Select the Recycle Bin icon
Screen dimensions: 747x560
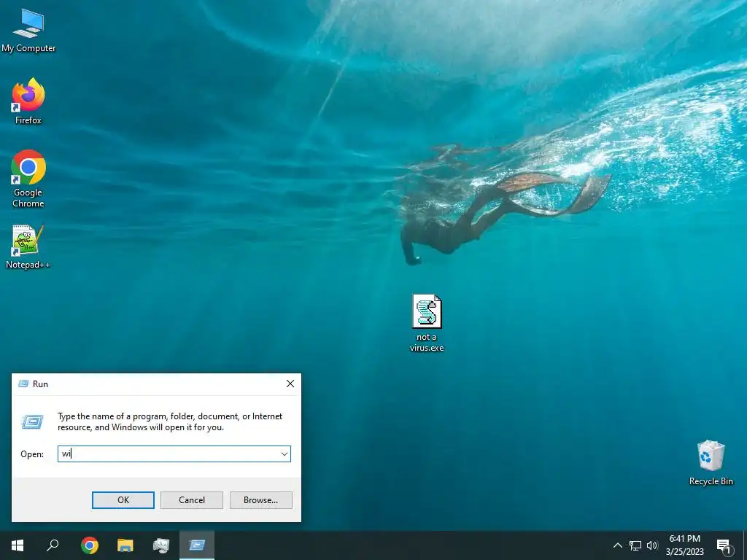711,463
